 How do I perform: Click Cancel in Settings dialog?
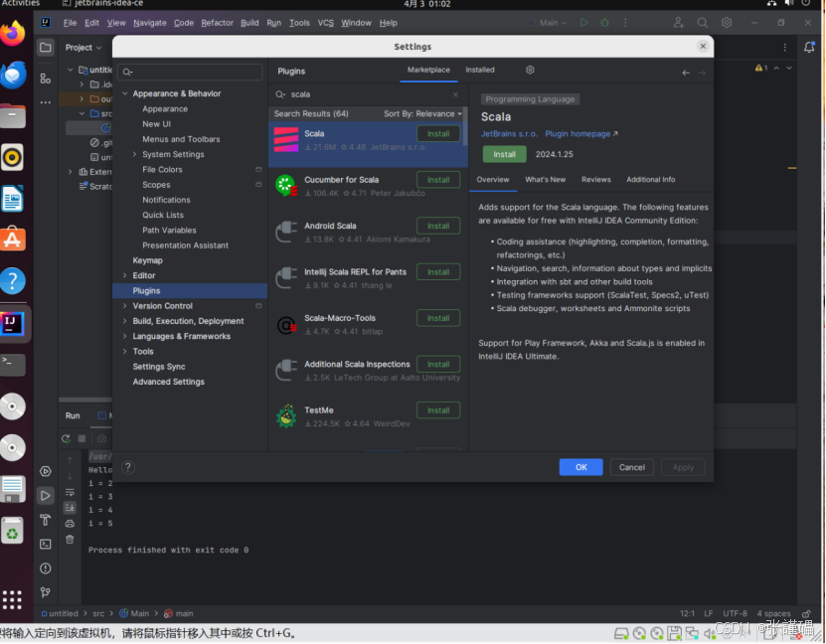pos(630,466)
